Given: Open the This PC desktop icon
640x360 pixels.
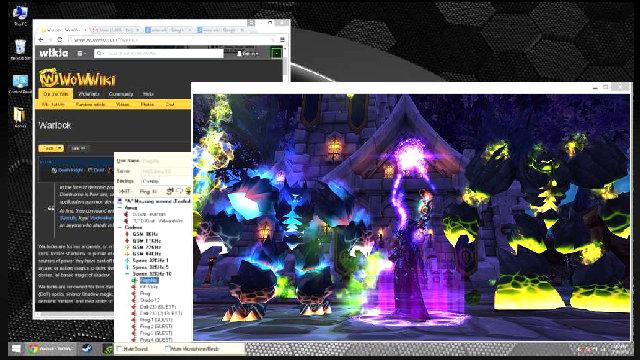Looking at the screenshot, I should [20, 16].
